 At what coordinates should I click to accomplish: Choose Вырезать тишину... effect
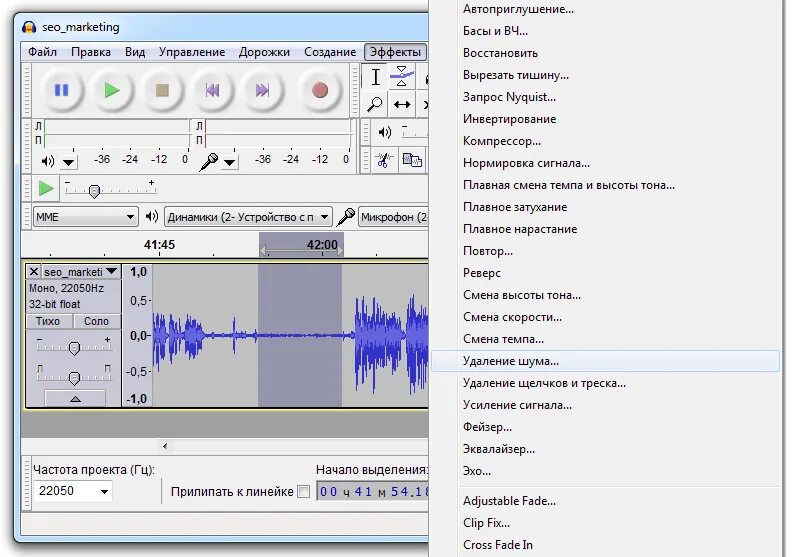605,75
